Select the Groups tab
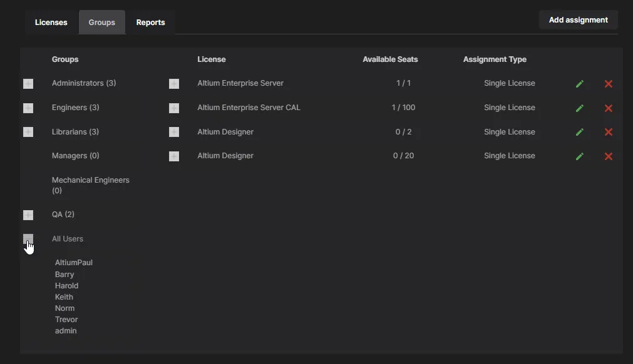Screen dimensions: 633x364 coord(101,22)
